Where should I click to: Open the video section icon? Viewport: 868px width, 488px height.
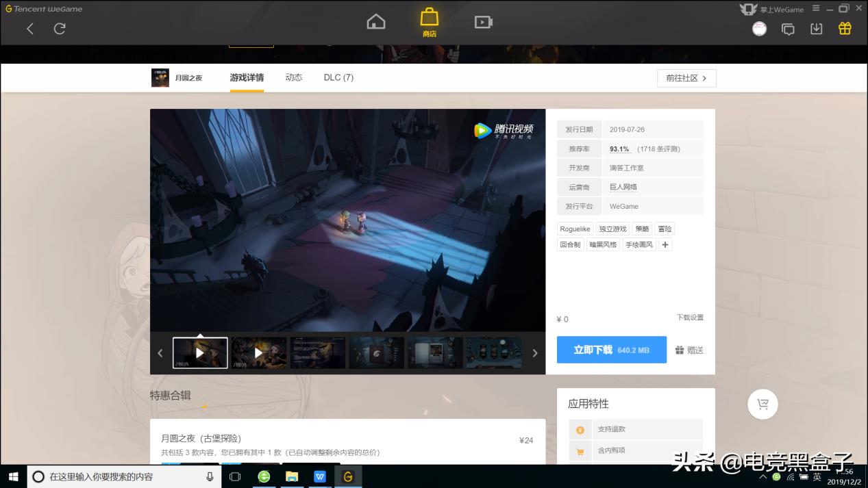tap(484, 23)
